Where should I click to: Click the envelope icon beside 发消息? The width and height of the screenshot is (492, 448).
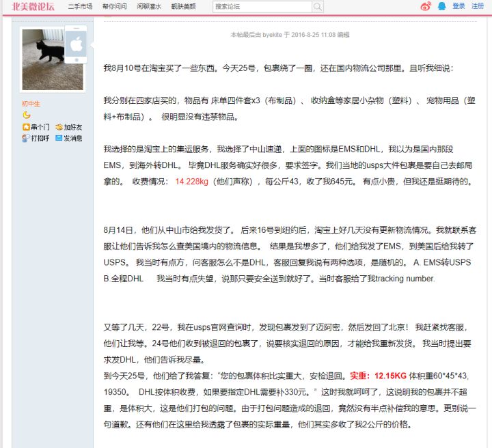coord(59,138)
